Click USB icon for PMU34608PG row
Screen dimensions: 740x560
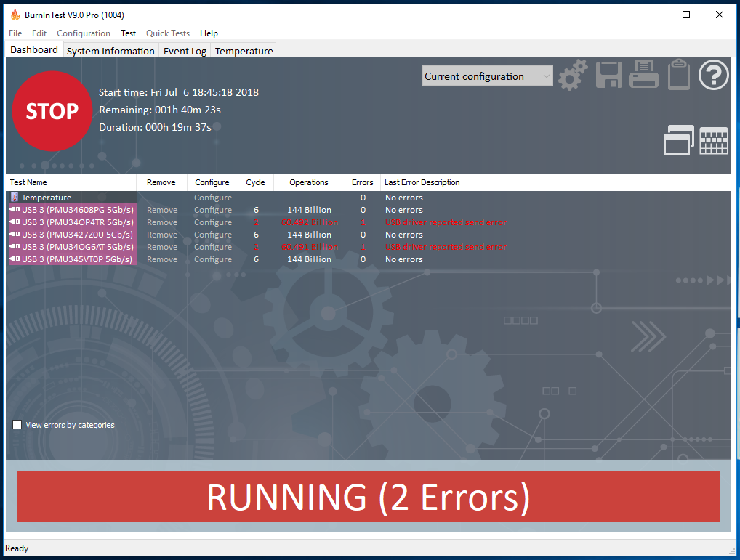(15, 209)
